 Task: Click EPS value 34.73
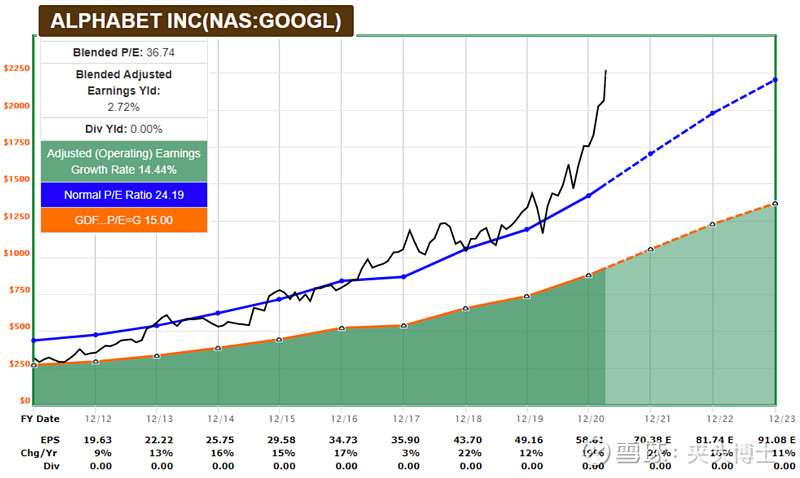coord(344,440)
